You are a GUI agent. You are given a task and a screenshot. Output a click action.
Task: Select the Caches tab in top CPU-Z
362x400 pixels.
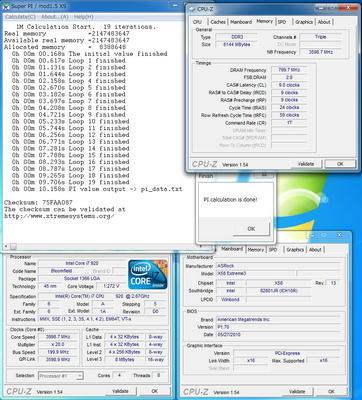point(218,22)
